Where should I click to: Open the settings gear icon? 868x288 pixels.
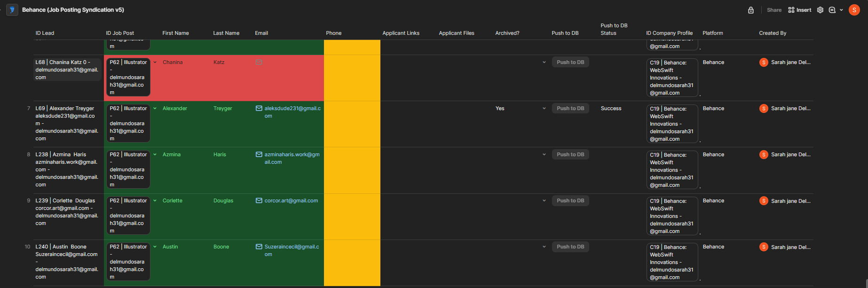click(x=820, y=10)
